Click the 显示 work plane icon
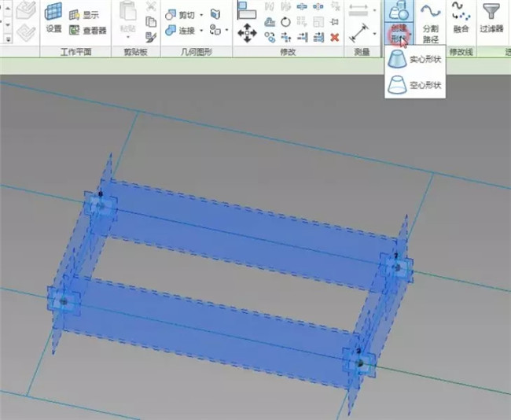The image size is (511, 420). (x=75, y=15)
